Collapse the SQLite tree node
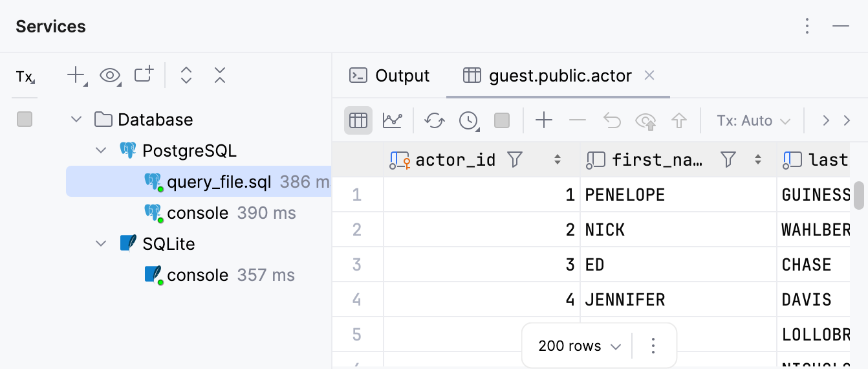This screenshot has height=369, width=868. point(101,244)
